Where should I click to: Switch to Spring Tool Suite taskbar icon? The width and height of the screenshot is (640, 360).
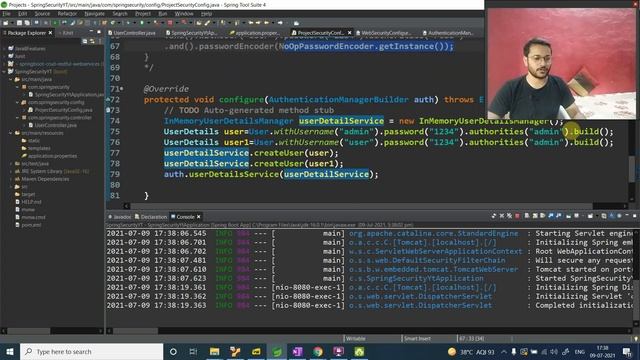point(276,351)
